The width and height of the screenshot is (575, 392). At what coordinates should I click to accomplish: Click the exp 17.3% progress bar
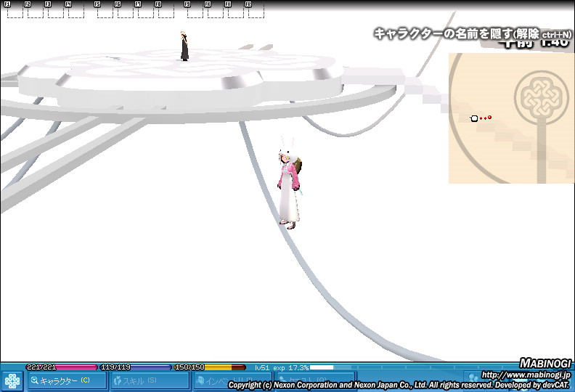click(x=322, y=367)
